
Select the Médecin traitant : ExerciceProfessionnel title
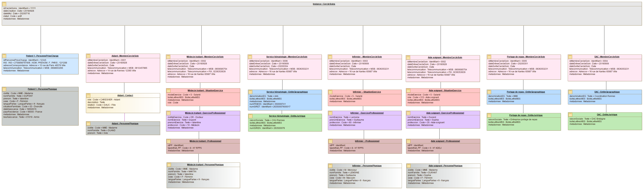tap(205, 113)
